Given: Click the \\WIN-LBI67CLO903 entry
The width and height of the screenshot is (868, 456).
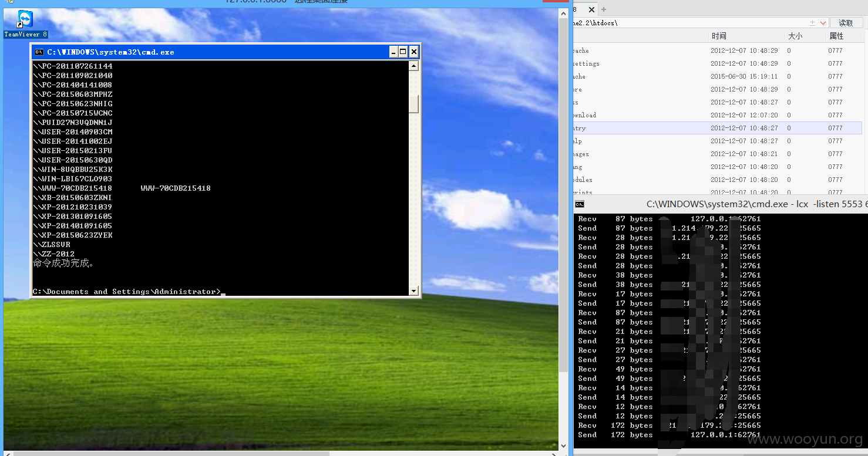Looking at the screenshot, I should tap(72, 179).
